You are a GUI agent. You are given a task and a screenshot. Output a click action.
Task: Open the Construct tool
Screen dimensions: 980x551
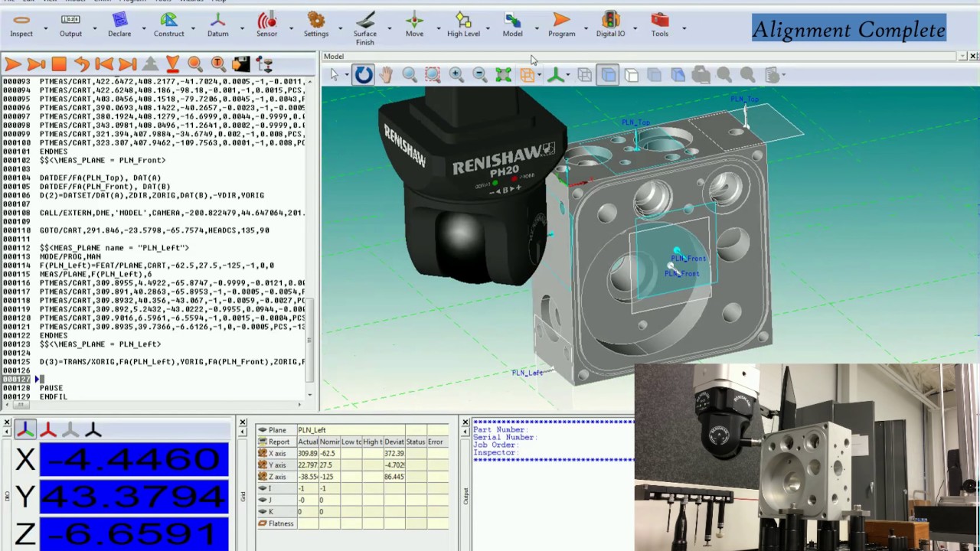click(168, 24)
